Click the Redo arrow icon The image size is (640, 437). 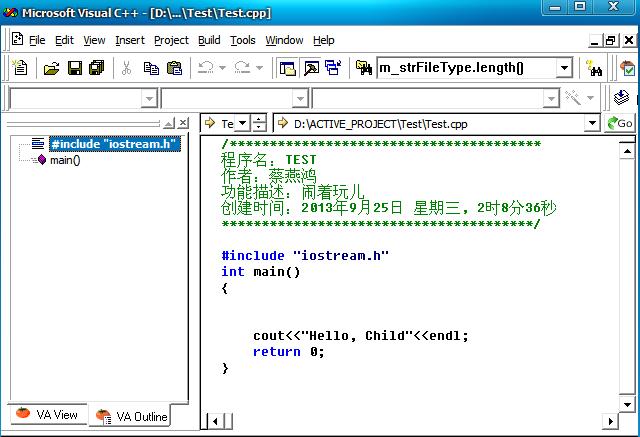point(242,67)
